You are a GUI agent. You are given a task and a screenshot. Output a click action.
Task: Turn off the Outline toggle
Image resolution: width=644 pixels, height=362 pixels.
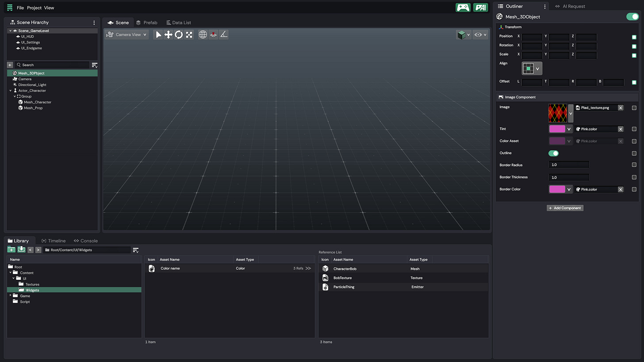(x=554, y=153)
